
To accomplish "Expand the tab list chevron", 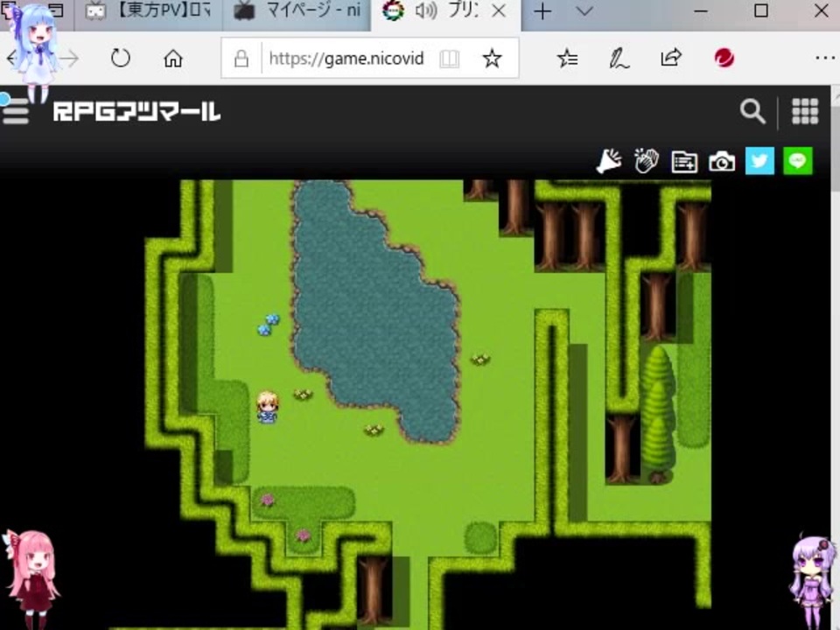I will (x=584, y=11).
